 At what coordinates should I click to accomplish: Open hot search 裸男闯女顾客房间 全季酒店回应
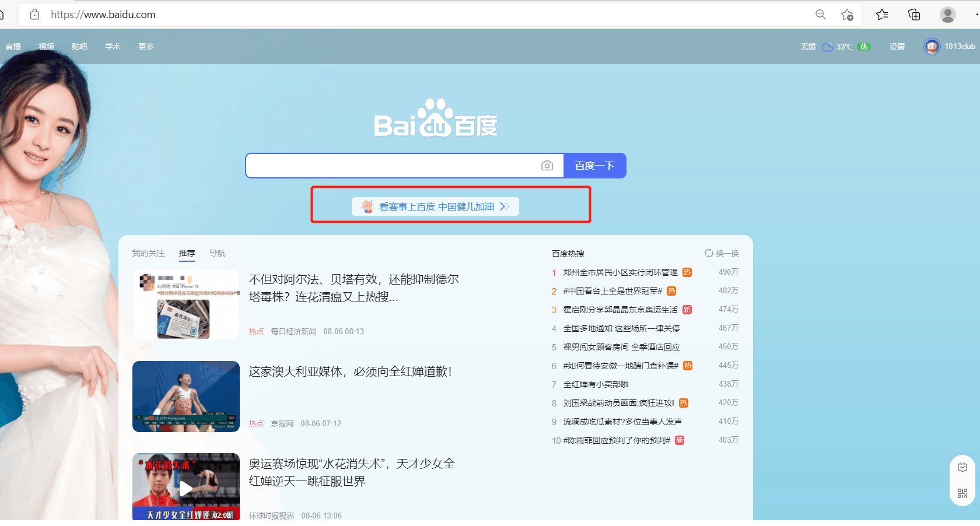coord(621,347)
